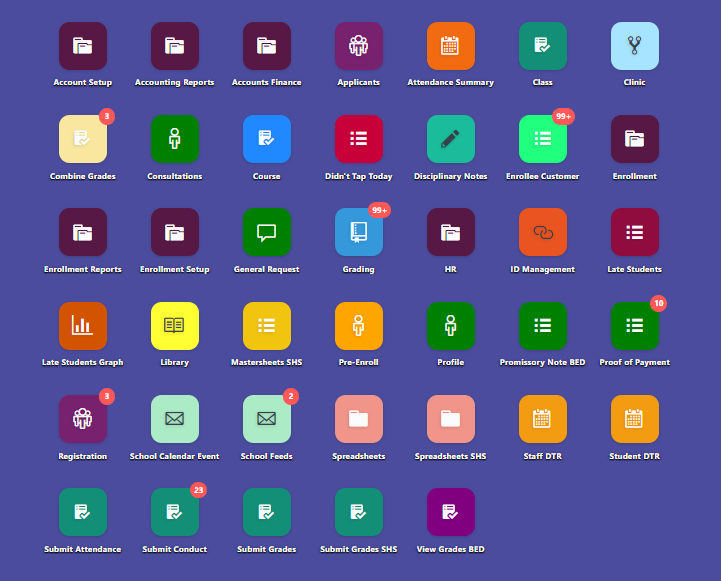
Task: Open the Accounting Reports icon
Action: tap(175, 46)
